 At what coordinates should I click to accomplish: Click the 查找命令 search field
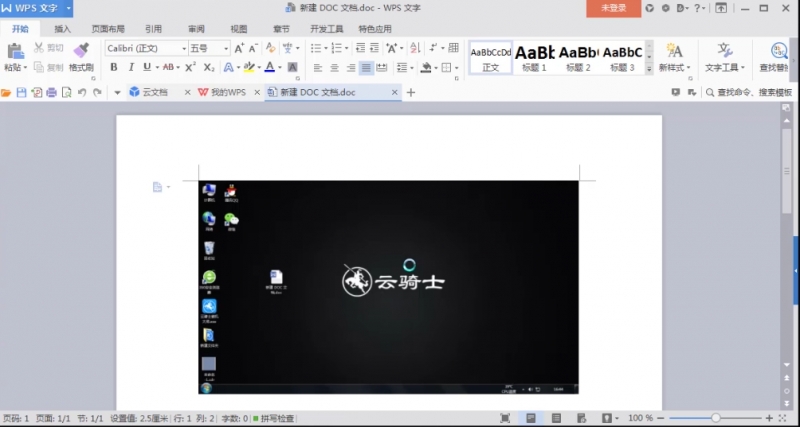749,92
